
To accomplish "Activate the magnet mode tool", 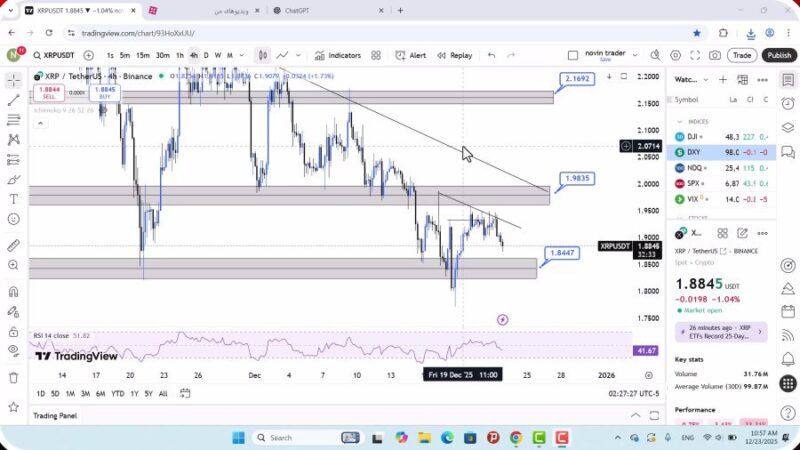I will point(14,292).
